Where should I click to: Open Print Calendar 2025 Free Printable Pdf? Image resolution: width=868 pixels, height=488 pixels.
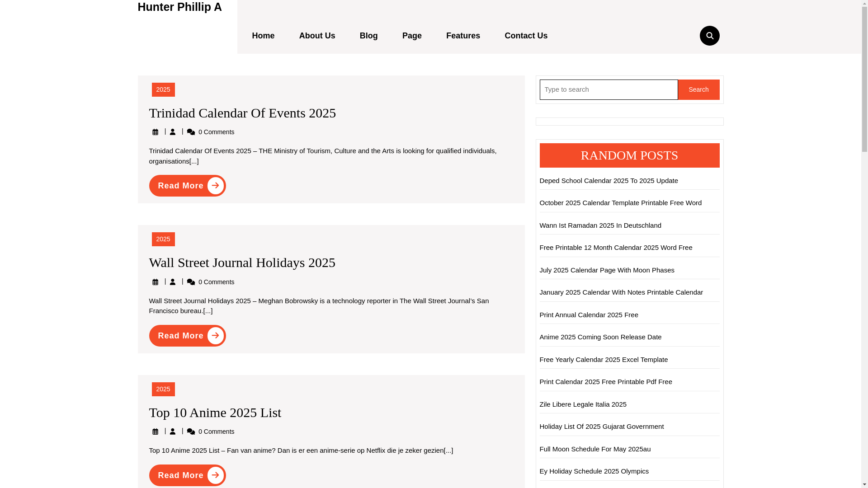tap(606, 382)
